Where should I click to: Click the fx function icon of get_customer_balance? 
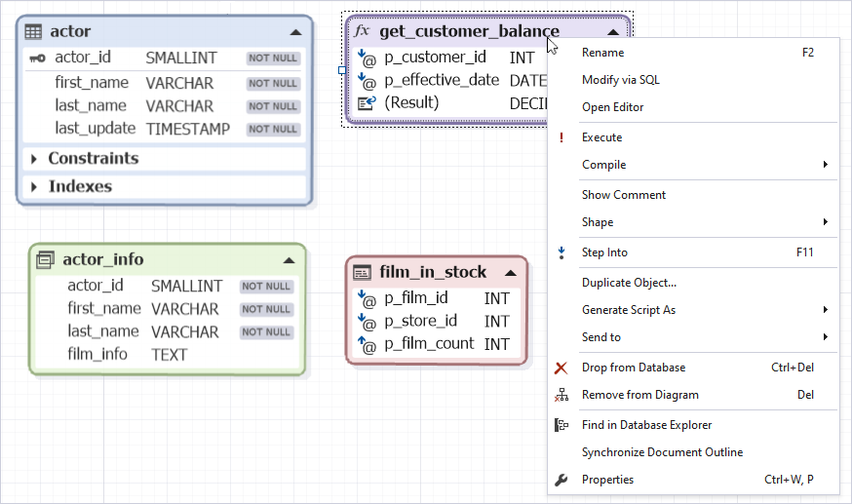coord(362,31)
